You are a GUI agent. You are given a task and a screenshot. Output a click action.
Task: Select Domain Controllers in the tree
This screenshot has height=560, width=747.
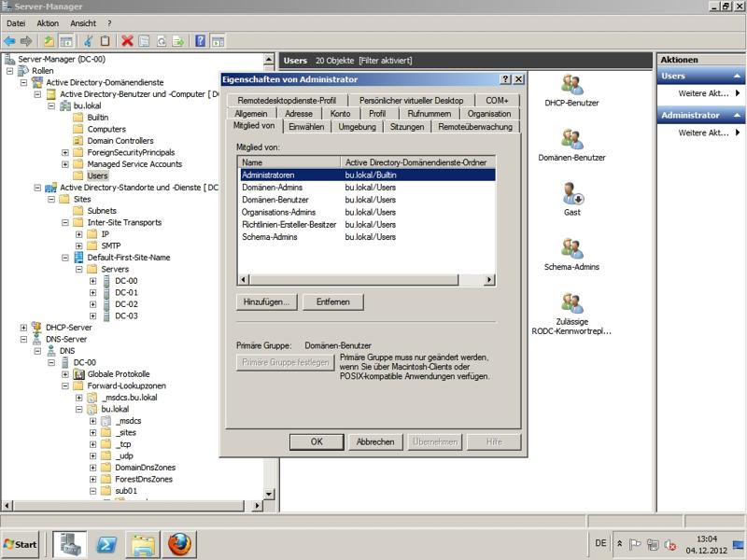click(120, 141)
